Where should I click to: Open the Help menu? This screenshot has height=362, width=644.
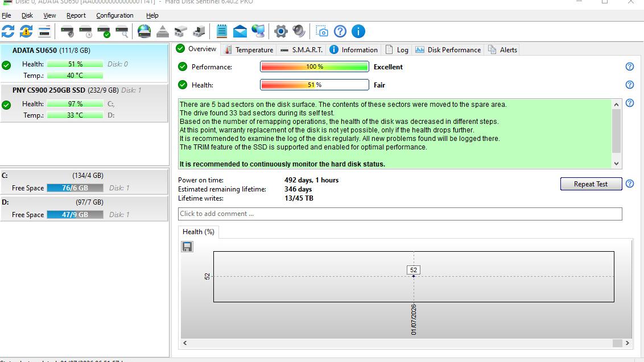pyautogui.click(x=152, y=15)
